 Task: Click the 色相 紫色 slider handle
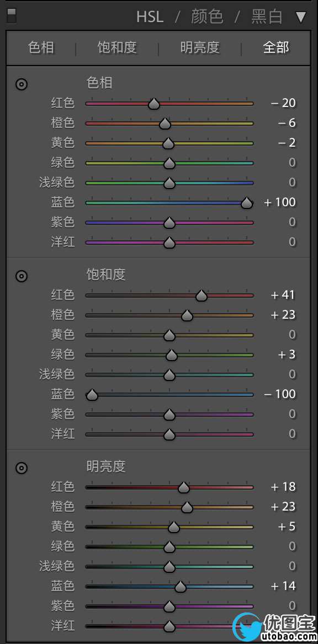click(x=169, y=223)
